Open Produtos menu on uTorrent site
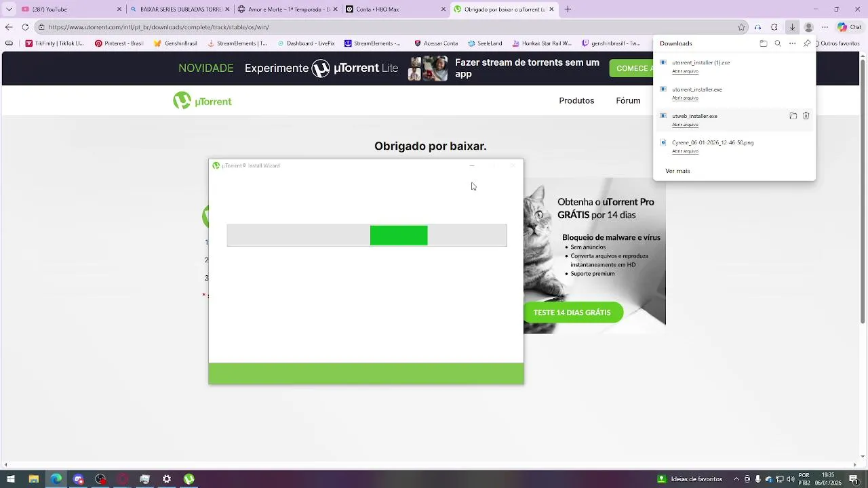This screenshot has height=488, width=868. (x=576, y=100)
